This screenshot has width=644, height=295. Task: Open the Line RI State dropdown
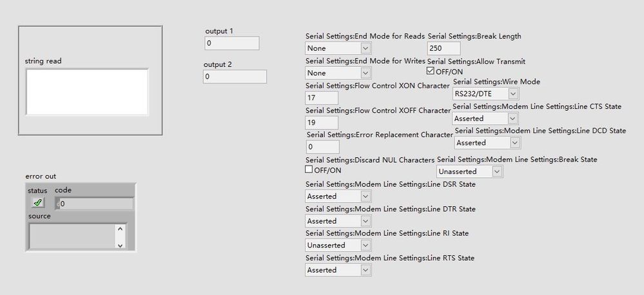coord(366,245)
